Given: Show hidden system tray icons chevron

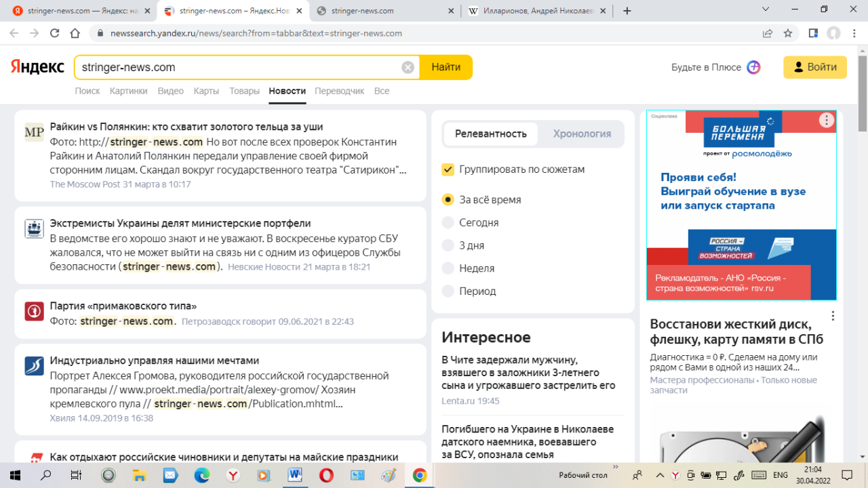Looking at the screenshot, I should [x=660, y=475].
